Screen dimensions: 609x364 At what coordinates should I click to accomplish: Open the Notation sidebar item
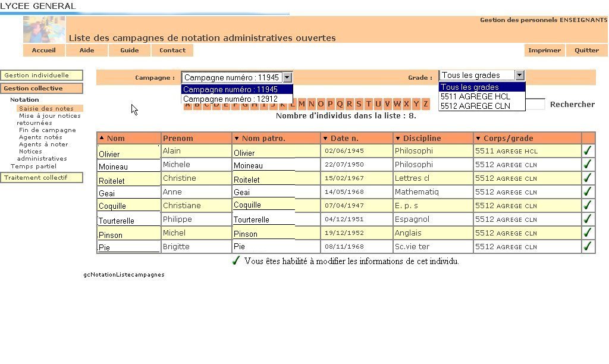click(x=24, y=99)
